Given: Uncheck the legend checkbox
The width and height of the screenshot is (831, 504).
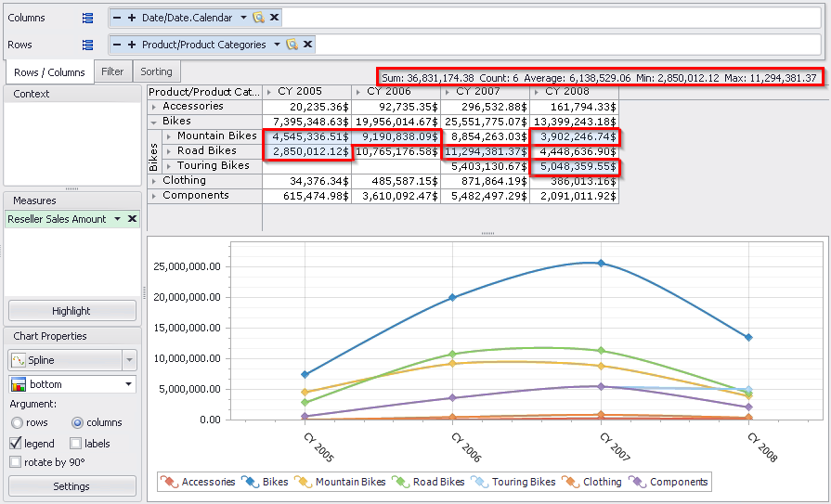Looking at the screenshot, I should coord(16,444).
